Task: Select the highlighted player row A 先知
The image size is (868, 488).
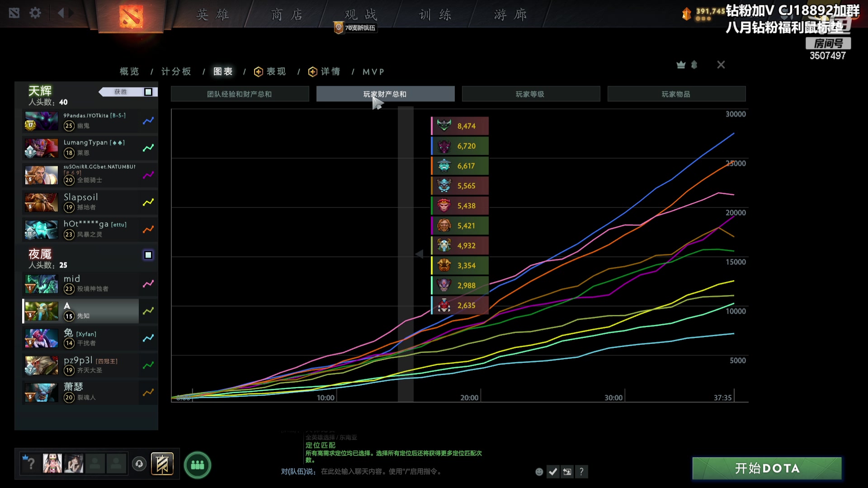Action: [x=81, y=311]
